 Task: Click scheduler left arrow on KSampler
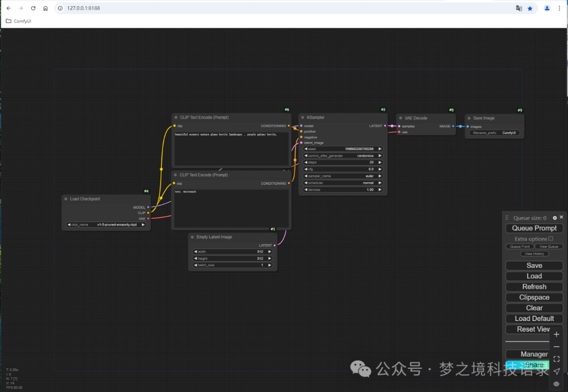click(306, 183)
